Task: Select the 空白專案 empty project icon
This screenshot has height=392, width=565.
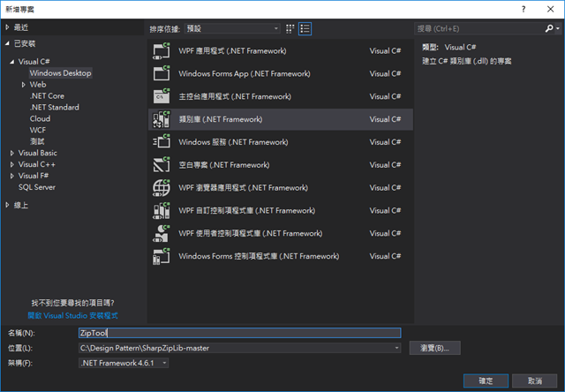Action: pos(161,164)
